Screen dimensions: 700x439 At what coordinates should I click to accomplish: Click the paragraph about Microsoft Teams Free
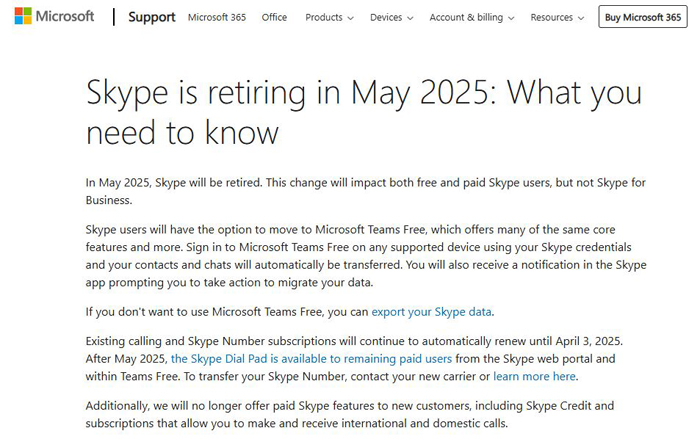[366, 256]
